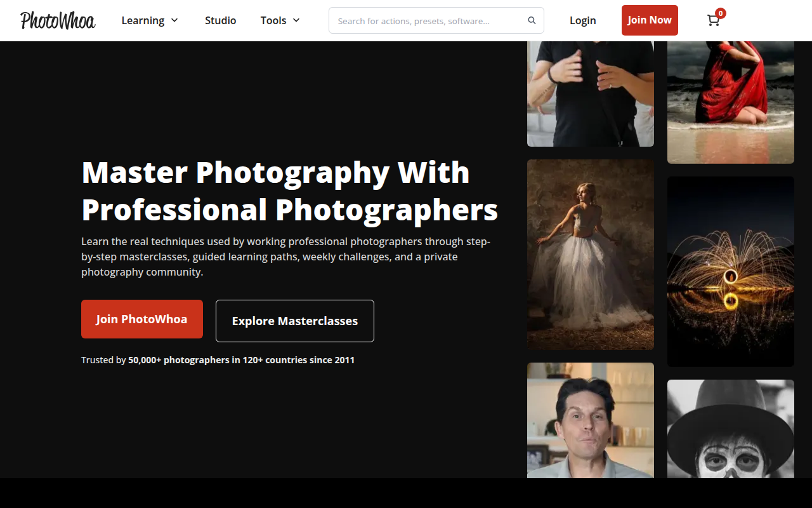This screenshot has height=508, width=812.
Task: Open the steel wool light painting photo
Action: coord(731,272)
